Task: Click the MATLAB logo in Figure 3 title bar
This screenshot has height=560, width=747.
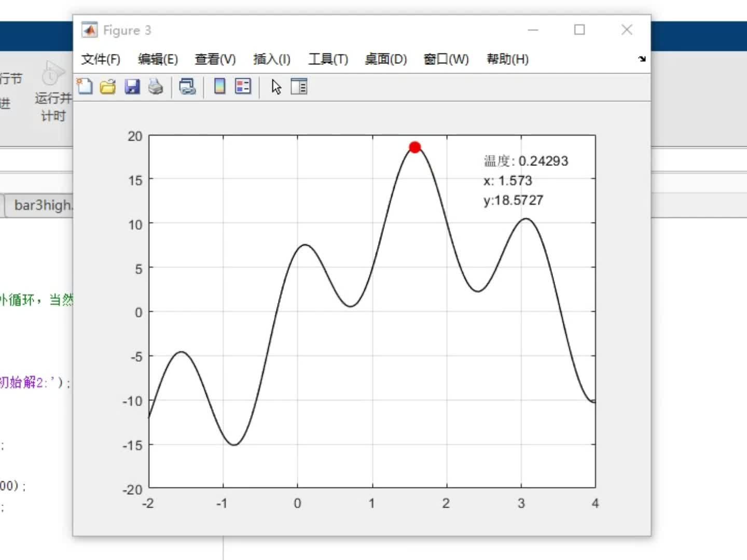Action: (89, 30)
